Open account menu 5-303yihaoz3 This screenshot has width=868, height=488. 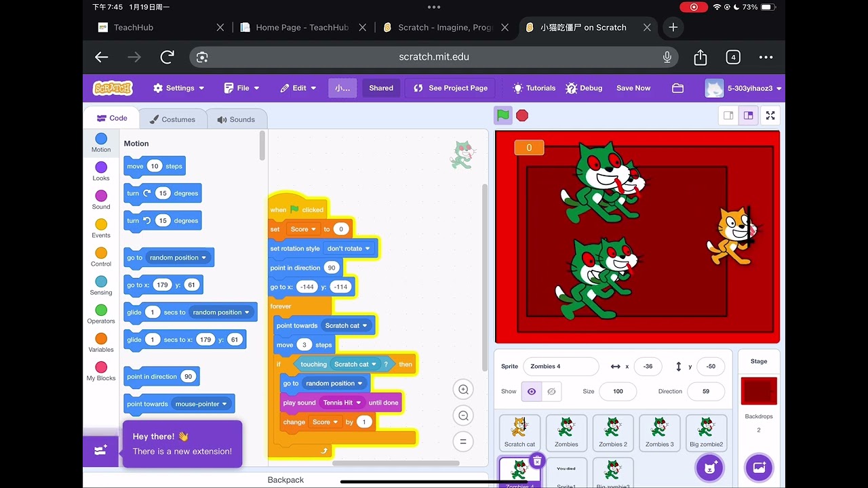(x=744, y=88)
